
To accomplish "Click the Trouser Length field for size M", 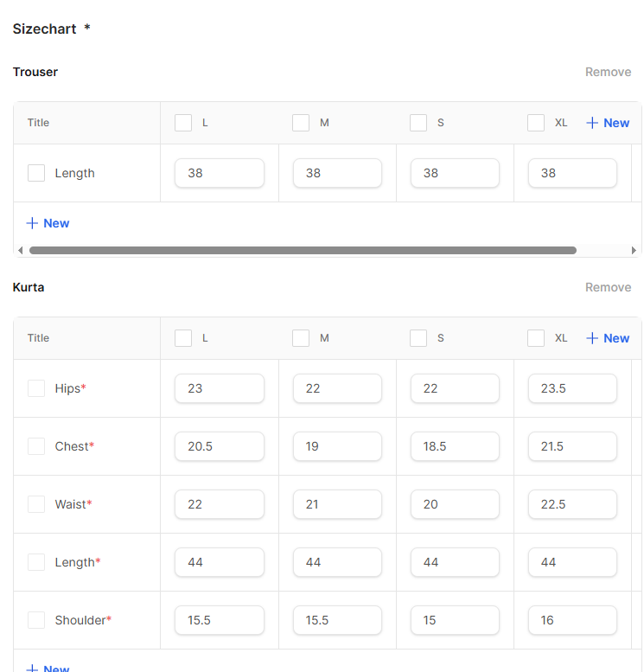I will [x=337, y=173].
